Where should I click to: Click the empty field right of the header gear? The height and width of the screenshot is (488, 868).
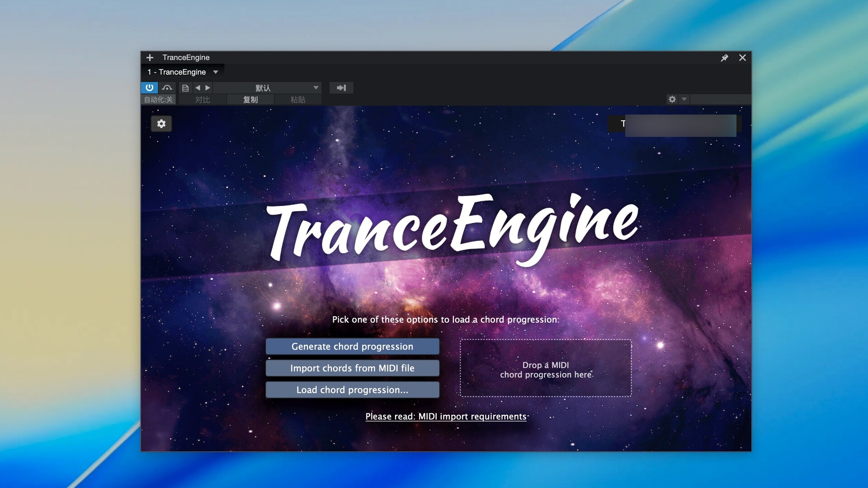(x=721, y=99)
